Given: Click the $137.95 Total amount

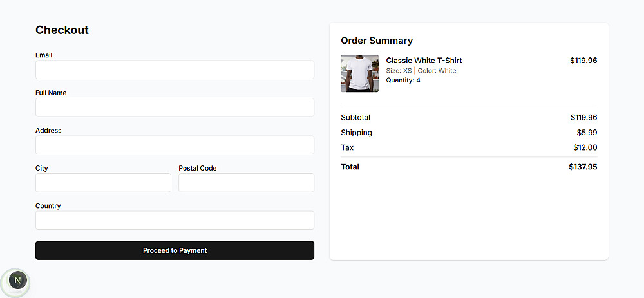Looking at the screenshot, I should (x=583, y=167).
